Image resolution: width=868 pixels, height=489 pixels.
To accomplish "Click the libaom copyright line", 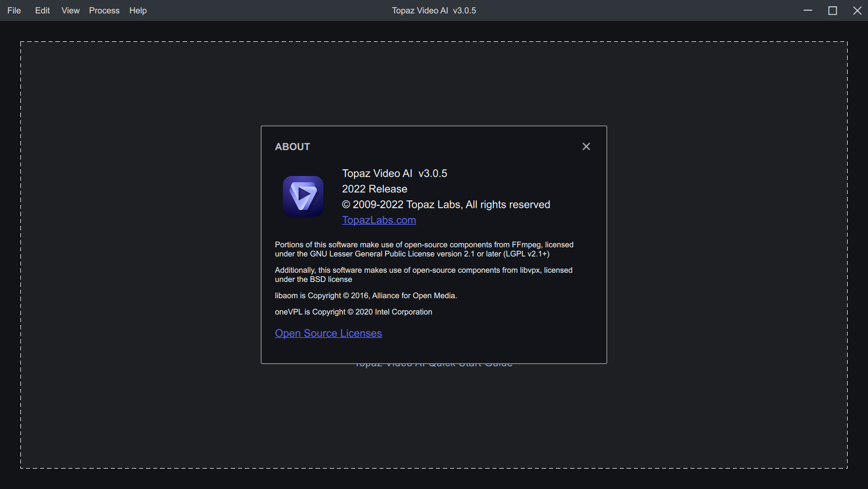I will (x=366, y=295).
